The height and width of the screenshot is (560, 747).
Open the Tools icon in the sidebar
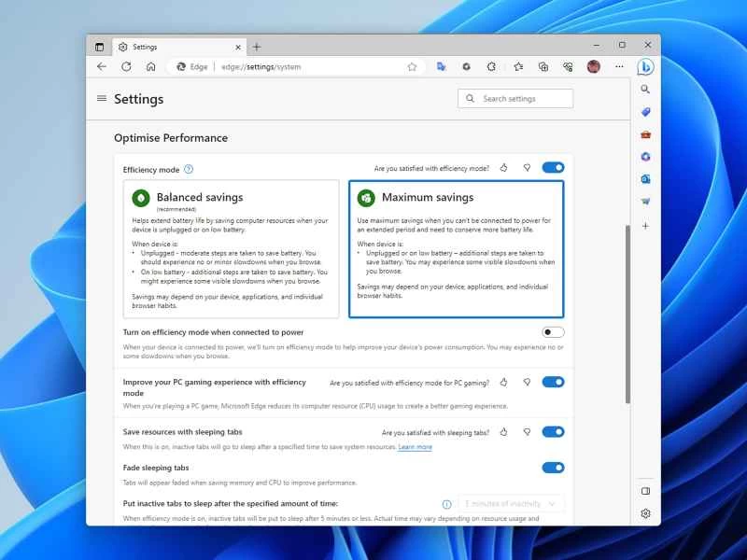point(645,134)
